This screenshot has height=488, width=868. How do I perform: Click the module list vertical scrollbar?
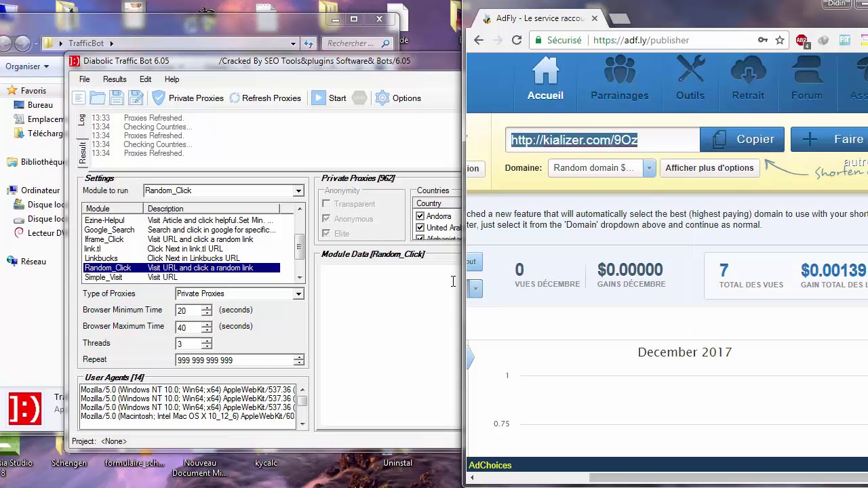click(x=299, y=242)
